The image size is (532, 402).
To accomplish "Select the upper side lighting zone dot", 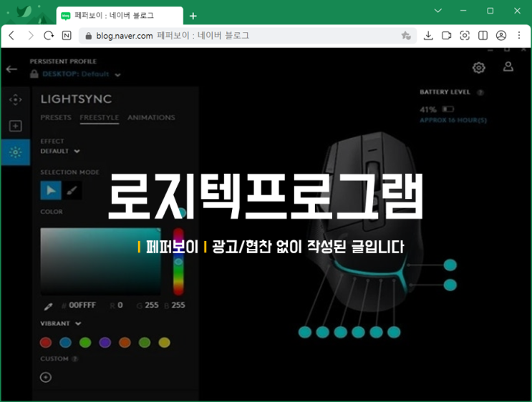I will [450, 265].
